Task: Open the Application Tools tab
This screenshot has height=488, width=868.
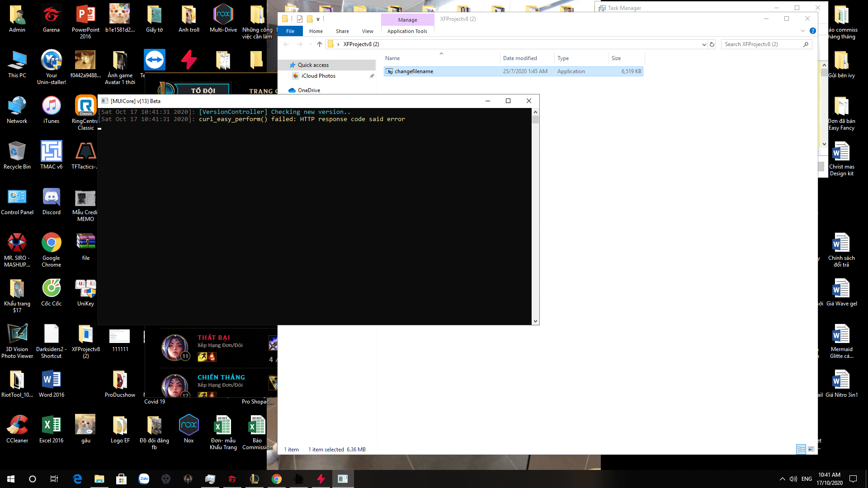Action: [x=407, y=31]
